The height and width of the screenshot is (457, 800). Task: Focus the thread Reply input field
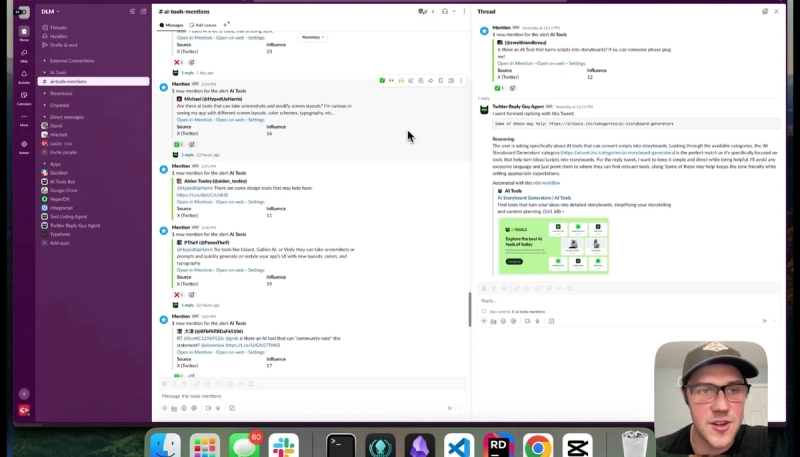(629, 301)
